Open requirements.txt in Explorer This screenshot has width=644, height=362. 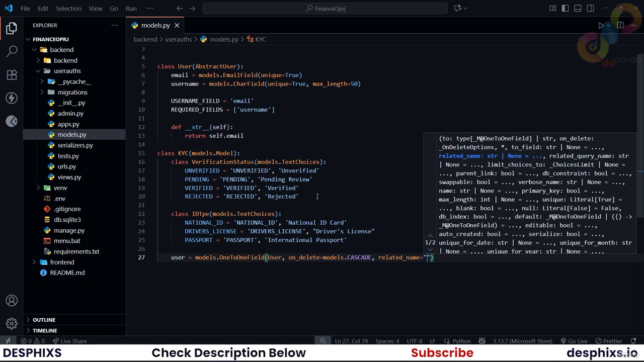76,251
